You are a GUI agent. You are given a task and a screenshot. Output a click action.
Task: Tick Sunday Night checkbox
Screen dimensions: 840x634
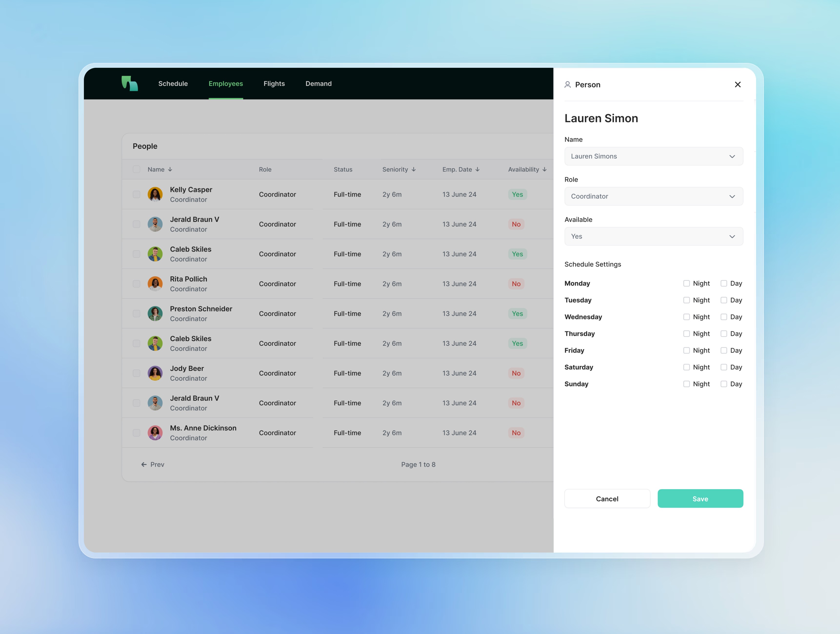686,384
